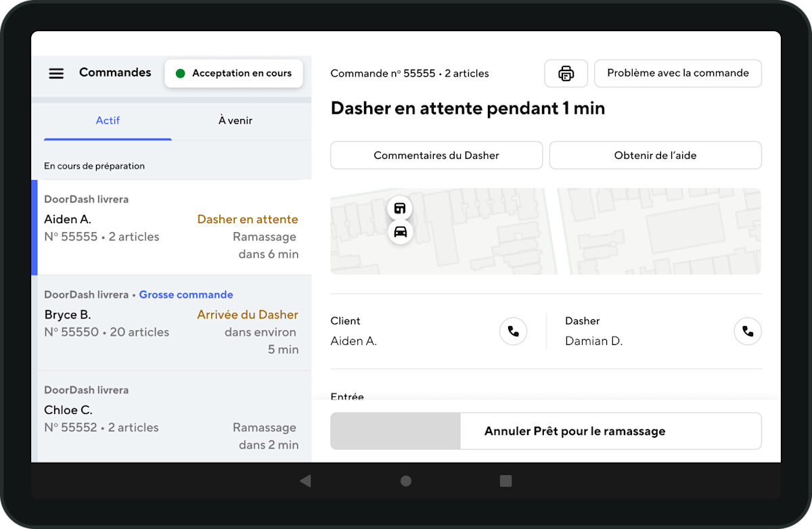Open Chloe C.'s order number 55552
812x529 pixels.
click(x=171, y=415)
